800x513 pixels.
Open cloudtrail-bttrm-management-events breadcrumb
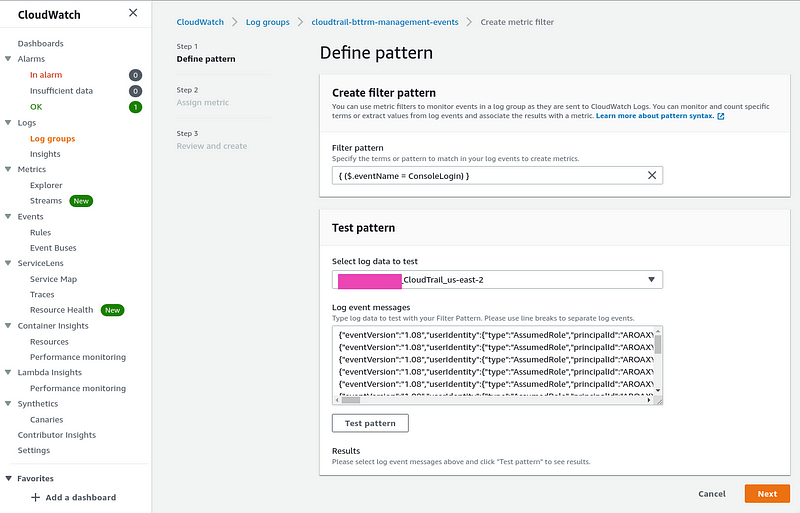[385, 22]
